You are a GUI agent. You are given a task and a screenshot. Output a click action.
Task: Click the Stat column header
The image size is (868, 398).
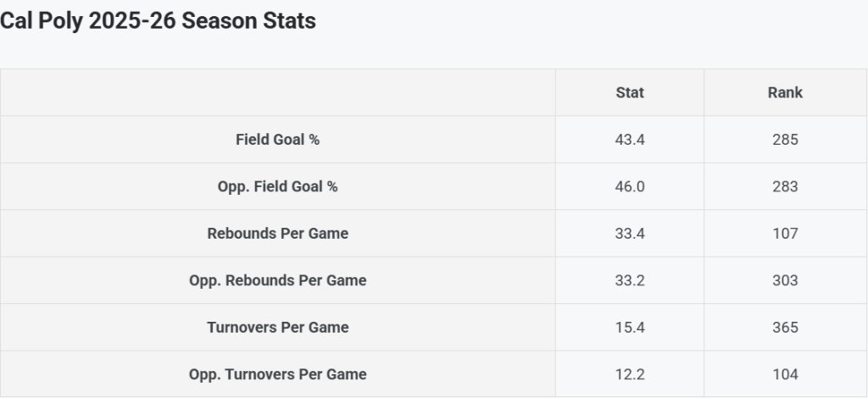click(630, 92)
